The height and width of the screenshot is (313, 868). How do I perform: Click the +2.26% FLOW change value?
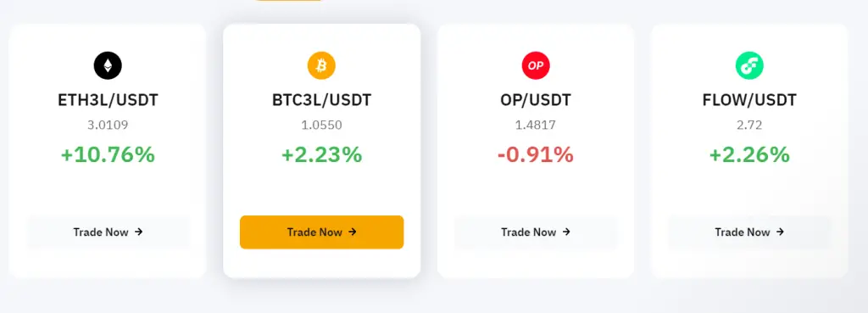pyautogui.click(x=749, y=154)
